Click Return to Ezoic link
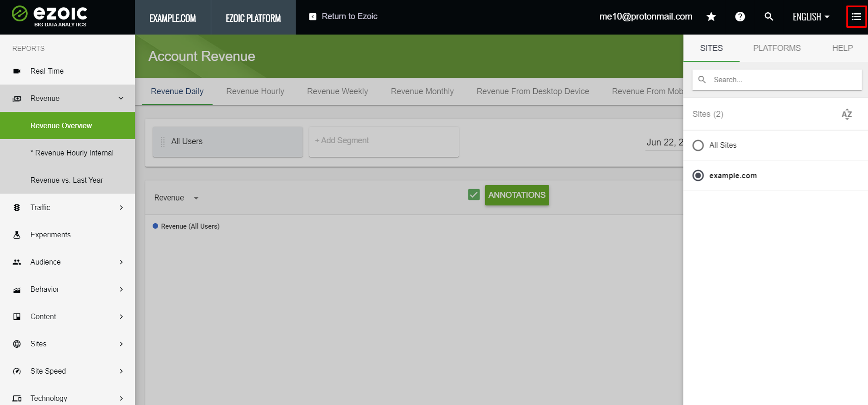This screenshot has width=868, height=405. (343, 16)
